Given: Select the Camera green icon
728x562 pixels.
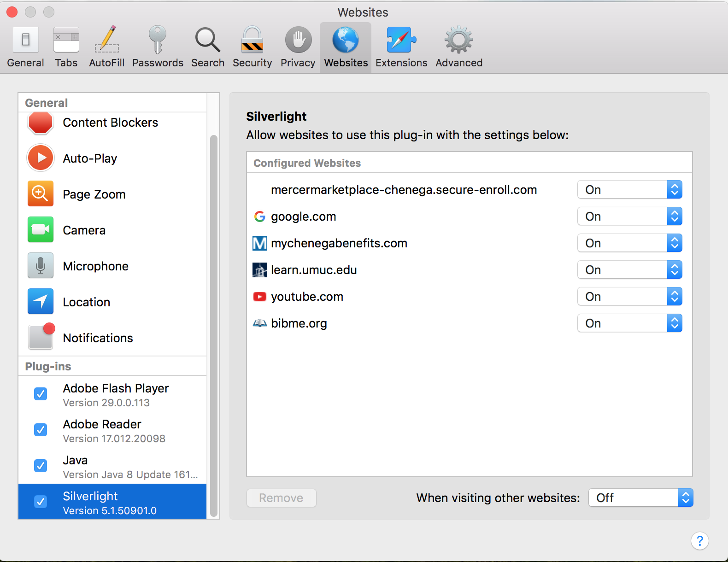Looking at the screenshot, I should [41, 230].
